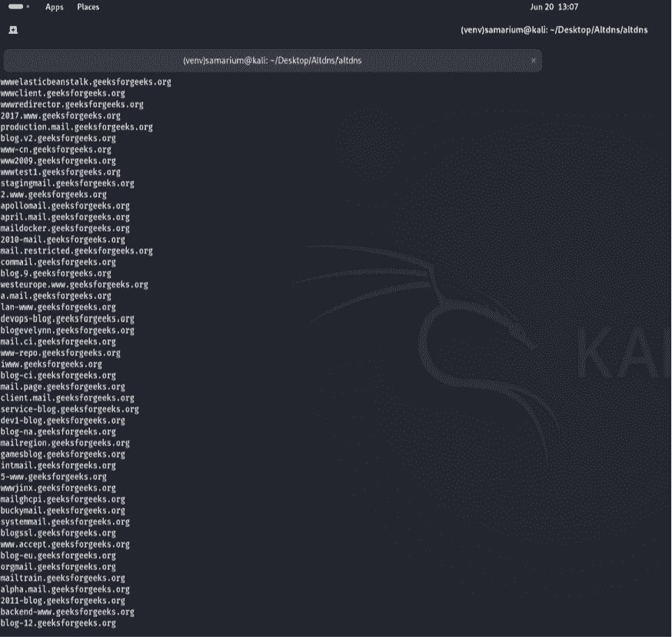The height and width of the screenshot is (637, 672).
Task: Click blog.9.geeksforgeeks.org line
Action: click(x=55, y=273)
